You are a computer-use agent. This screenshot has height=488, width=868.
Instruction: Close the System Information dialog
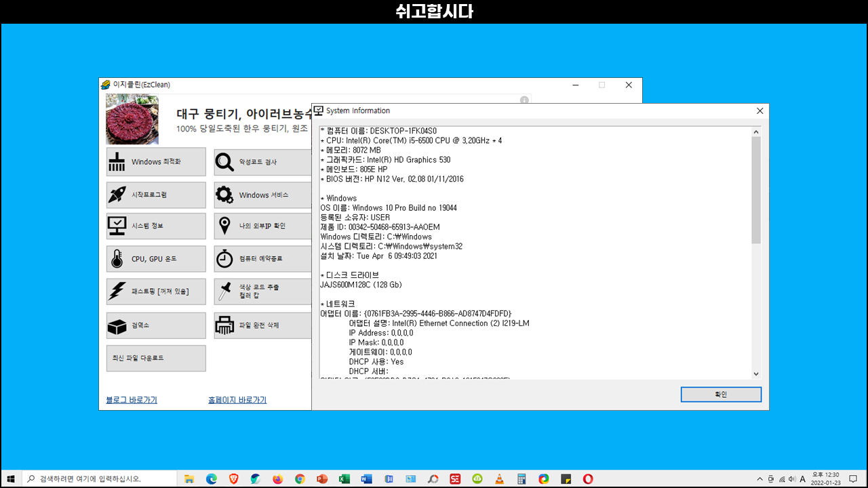pos(759,110)
